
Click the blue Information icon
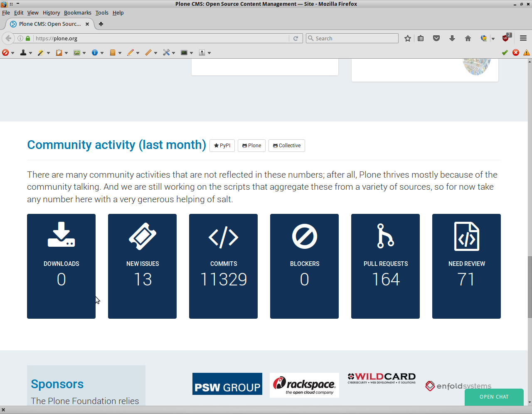[x=95, y=52]
